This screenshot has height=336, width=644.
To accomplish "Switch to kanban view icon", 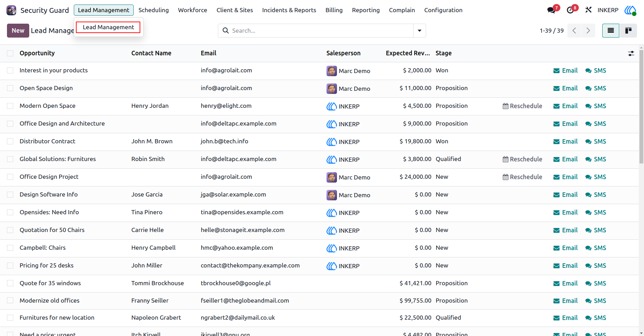I will pyautogui.click(x=628, y=31).
